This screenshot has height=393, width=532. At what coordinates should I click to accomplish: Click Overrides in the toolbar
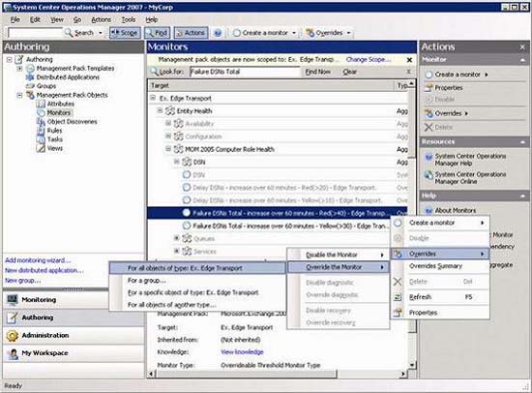[324, 33]
